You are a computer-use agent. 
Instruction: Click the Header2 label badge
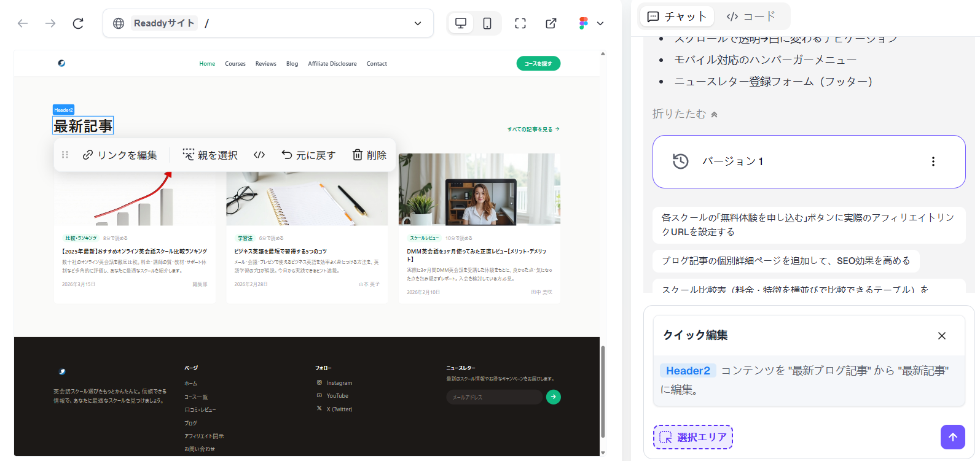pyautogui.click(x=63, y=110)
